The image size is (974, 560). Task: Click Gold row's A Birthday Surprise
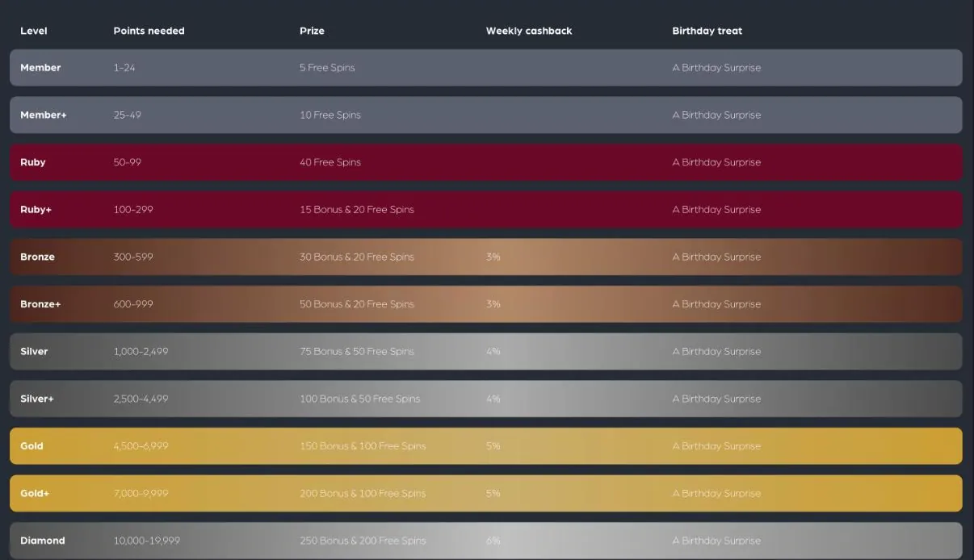click(716, 446)
